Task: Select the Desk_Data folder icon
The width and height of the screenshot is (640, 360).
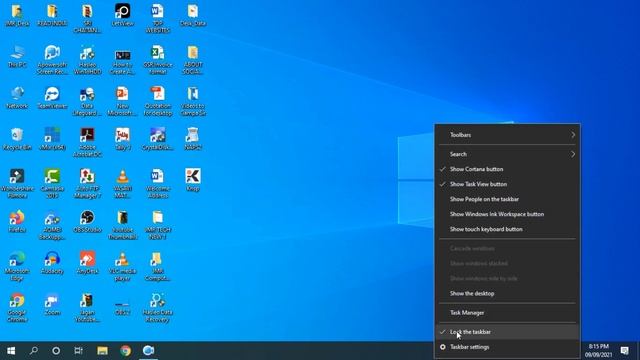Action: (193, 15)
